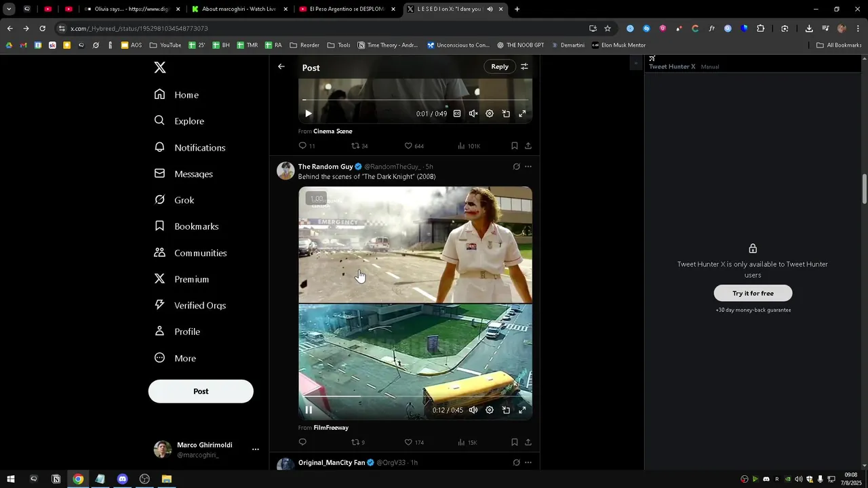Viewport: 868px width, 488px height.
Task: Seek on the Cinema Scene video progress bar
Action: [x=415, y=100]
